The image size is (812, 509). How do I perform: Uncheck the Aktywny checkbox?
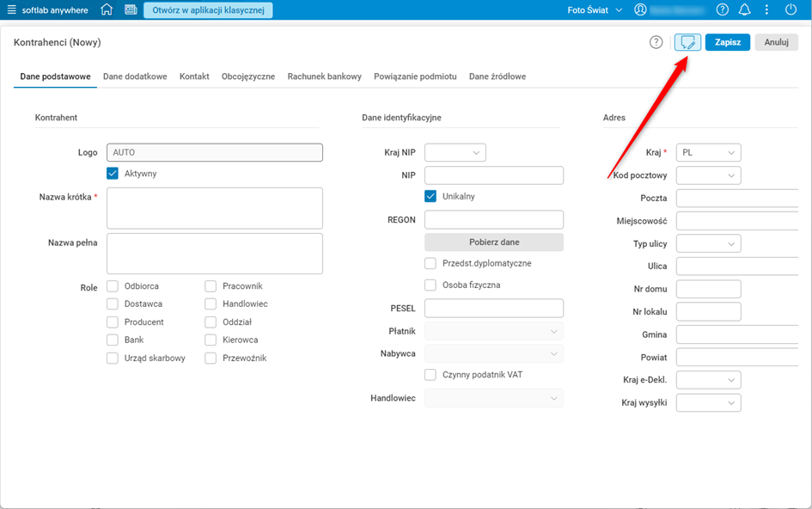click(113, 174)
